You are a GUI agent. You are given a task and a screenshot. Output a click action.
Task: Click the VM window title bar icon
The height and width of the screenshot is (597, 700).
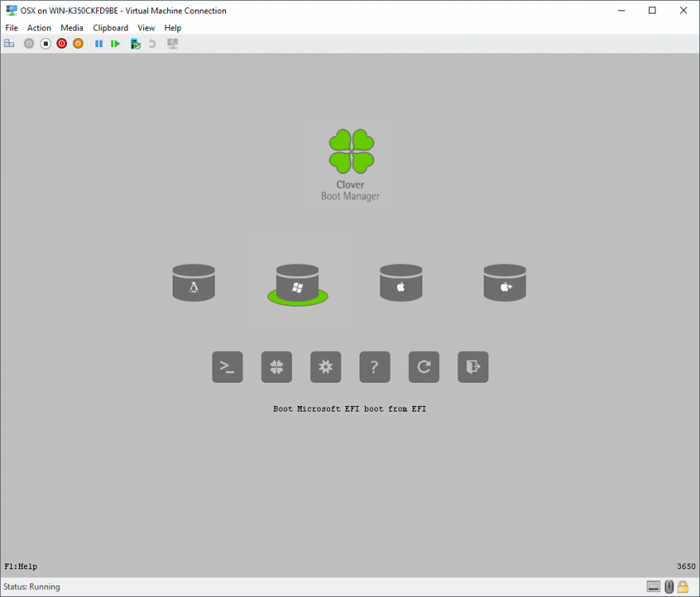coord(11,10)
